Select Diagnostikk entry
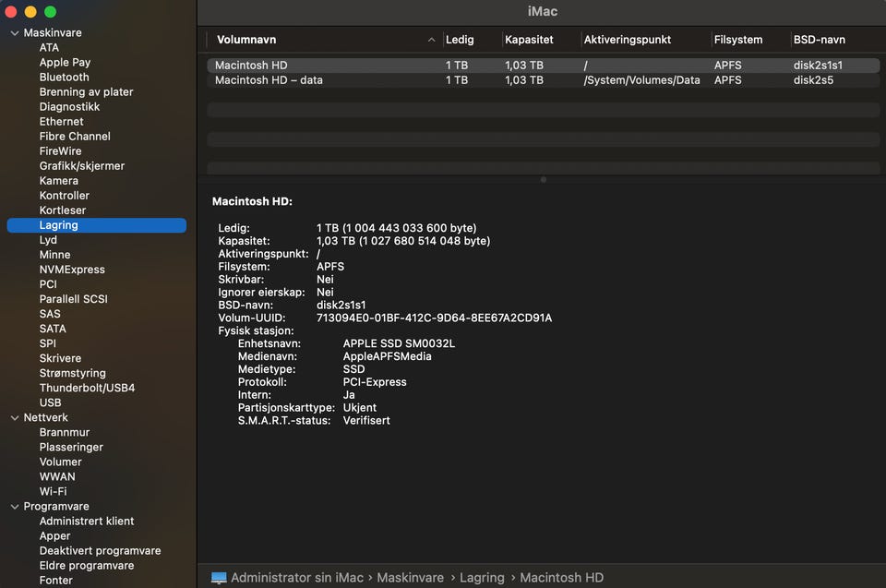Image resolution: width=886 pixels, height=588 pixels. coord(69,106)
